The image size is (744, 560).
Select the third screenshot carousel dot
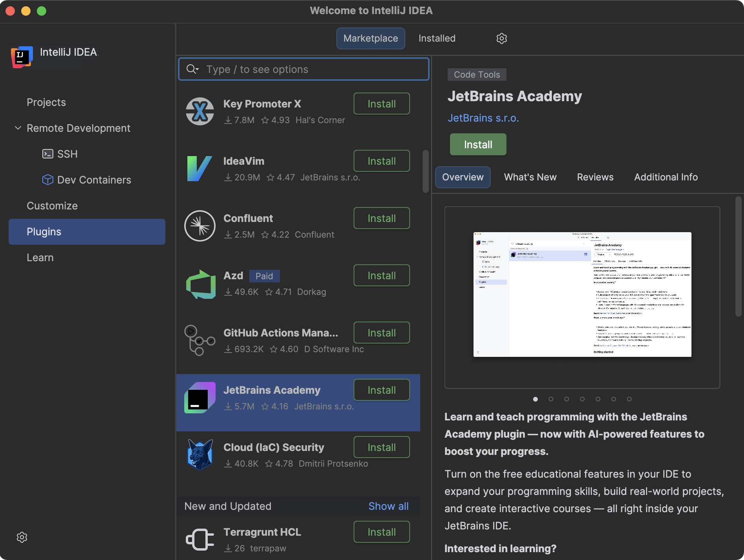(x=566, y=399)
